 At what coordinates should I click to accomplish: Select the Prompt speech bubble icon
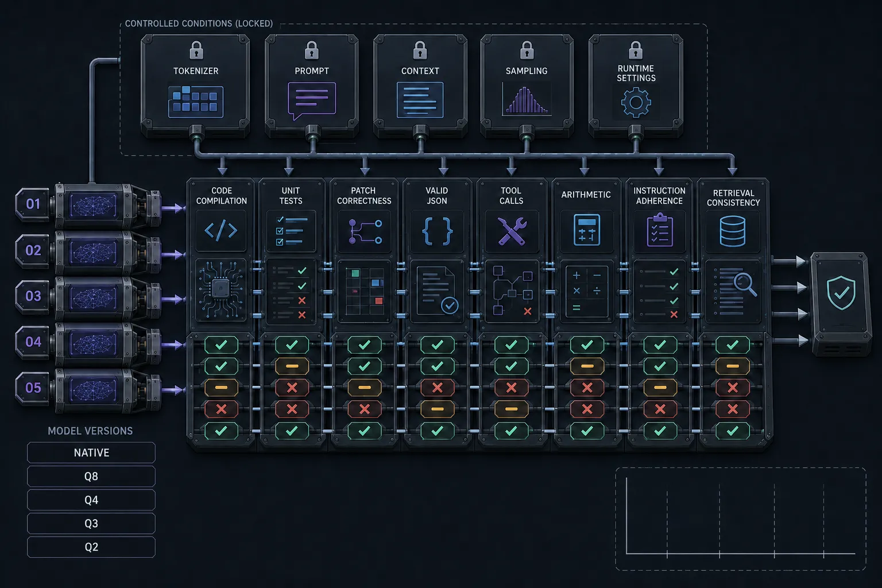pos(312,101)
